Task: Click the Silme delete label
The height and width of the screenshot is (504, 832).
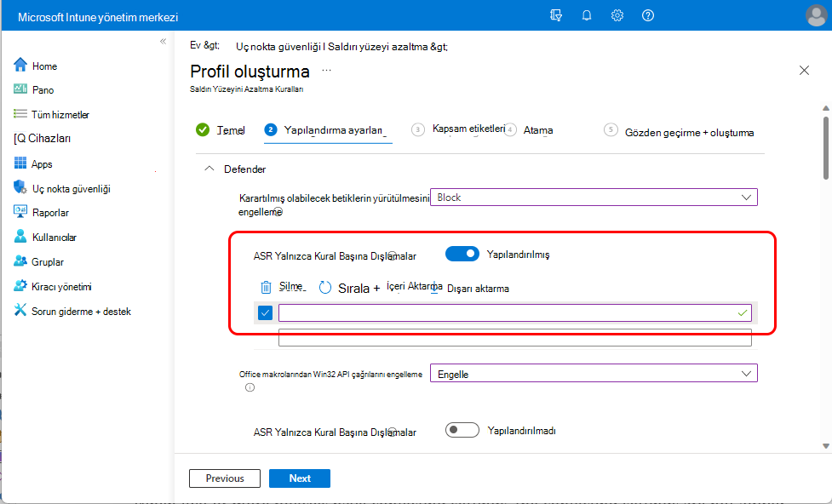Action: pyautogui.click(x=292, y=287)
